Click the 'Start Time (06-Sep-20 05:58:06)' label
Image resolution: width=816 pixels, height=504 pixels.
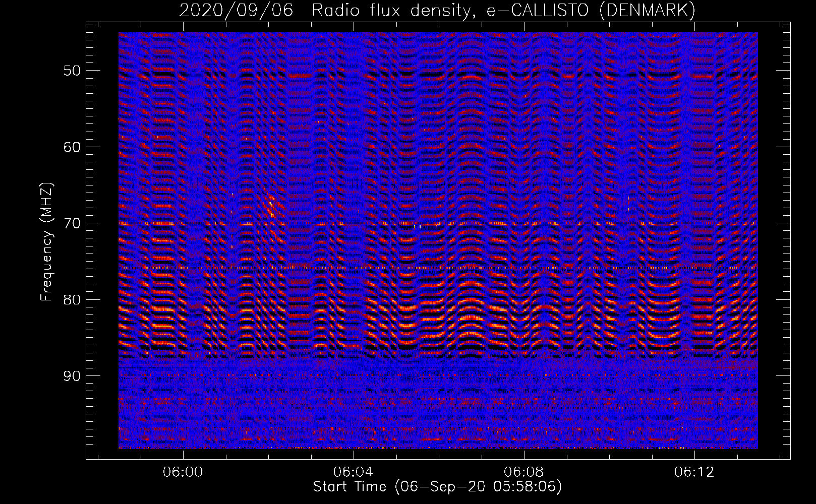pos(437,487)
